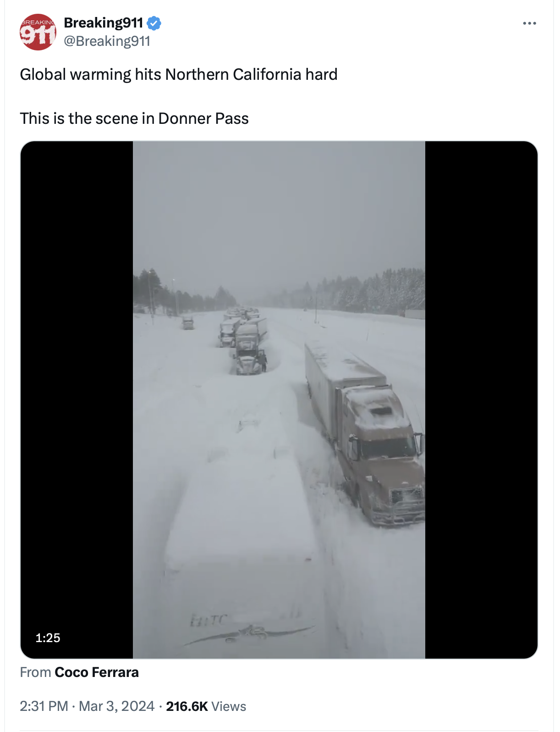
Task: Click the text 'Global warming hits Northern California hard'
Action: [179, 74]
